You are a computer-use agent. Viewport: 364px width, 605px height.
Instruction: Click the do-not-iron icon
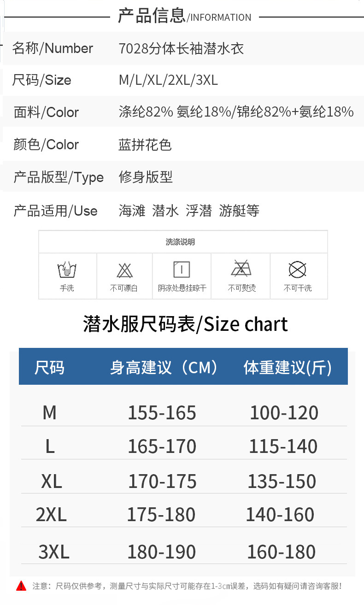[241, 268]
